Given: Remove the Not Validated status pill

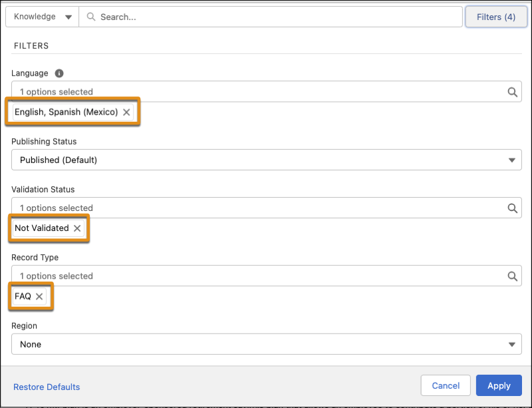Looking at the screenshot, I should click(76, 227).
